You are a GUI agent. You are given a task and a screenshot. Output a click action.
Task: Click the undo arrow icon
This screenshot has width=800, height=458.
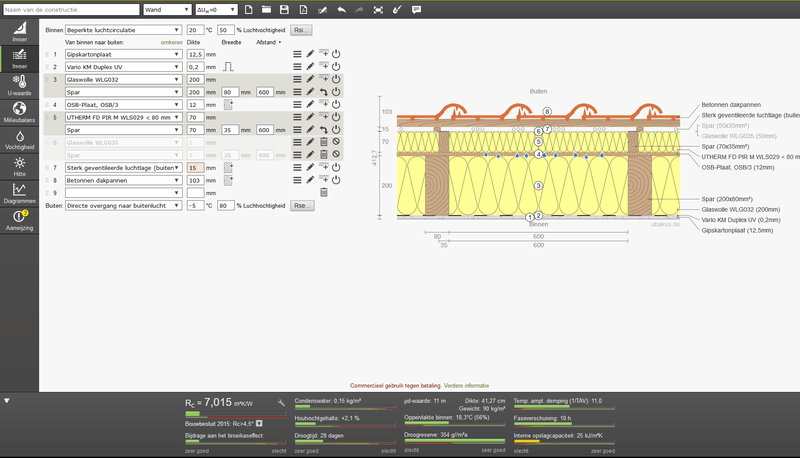point(341,9)
